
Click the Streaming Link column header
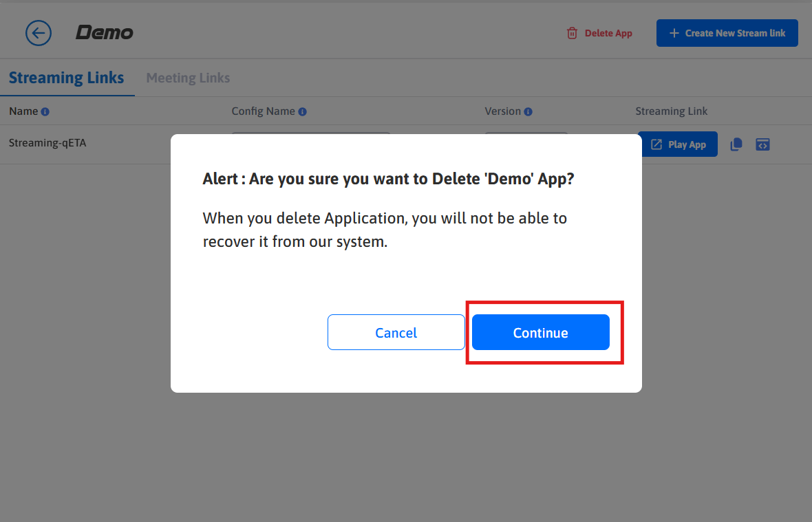click(x=671, y=111)
